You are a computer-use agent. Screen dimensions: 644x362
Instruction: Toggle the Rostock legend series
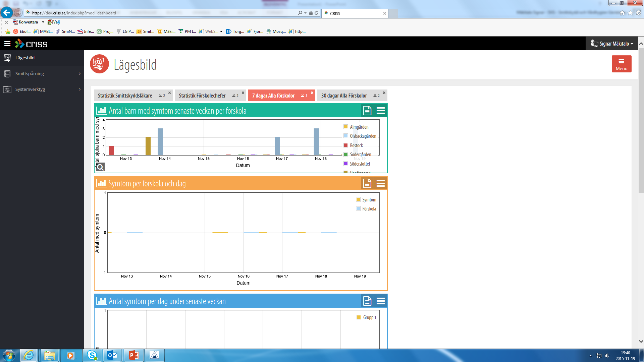(353, 145)
